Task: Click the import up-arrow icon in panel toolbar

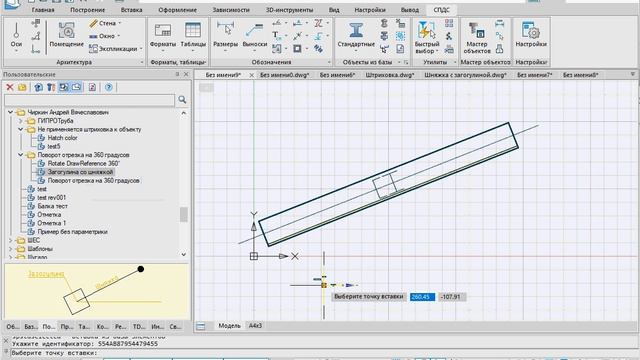Action: [x=38, y=87]
